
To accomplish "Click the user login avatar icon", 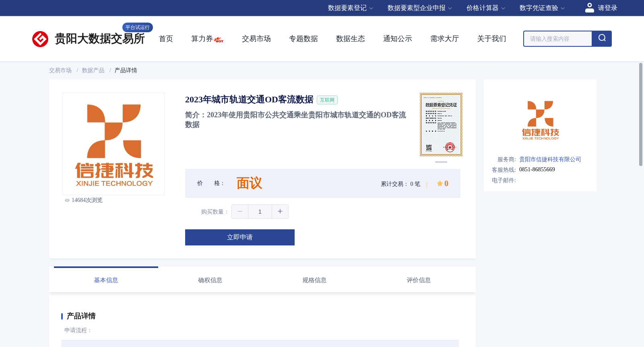I will (590, 8).
